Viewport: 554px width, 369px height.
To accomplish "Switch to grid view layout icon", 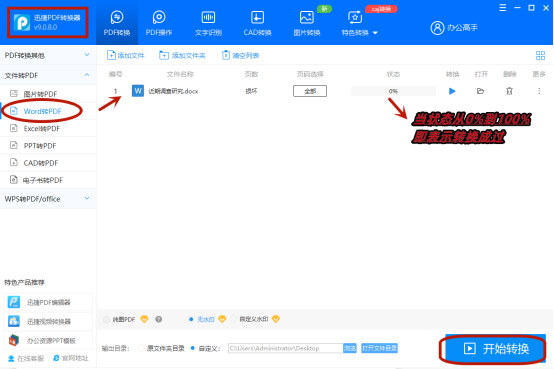I will tap(540, 55).
